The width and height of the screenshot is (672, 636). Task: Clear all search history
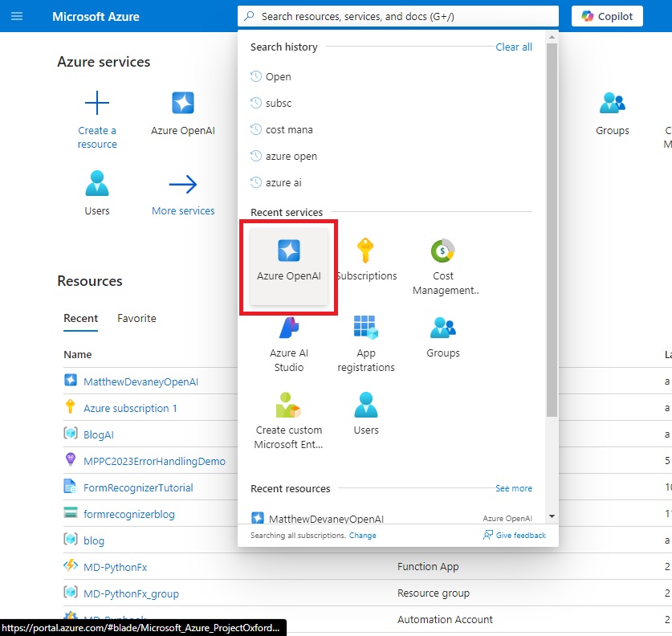514,47
